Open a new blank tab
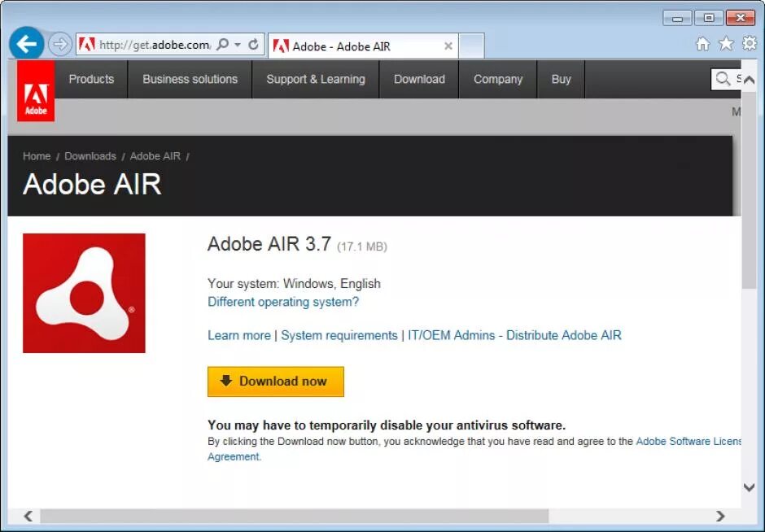The image size is (765, 532). tap(472, 46)
